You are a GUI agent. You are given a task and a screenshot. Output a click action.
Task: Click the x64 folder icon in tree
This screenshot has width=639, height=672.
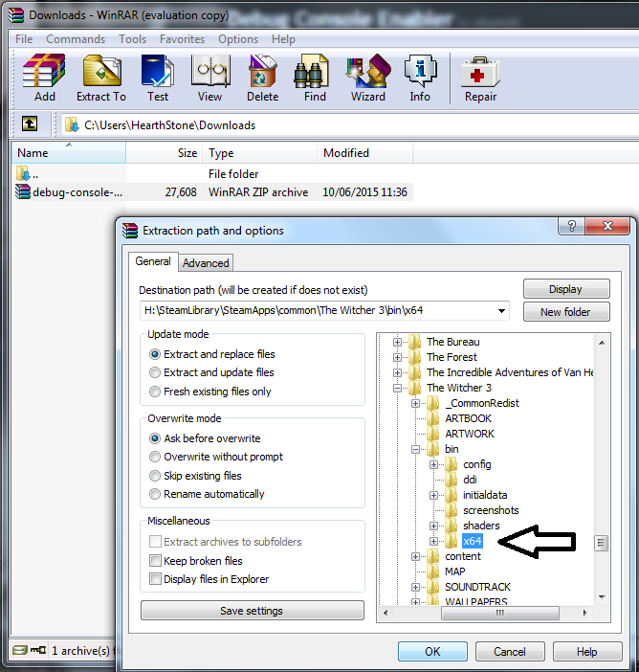pos(451,541)
